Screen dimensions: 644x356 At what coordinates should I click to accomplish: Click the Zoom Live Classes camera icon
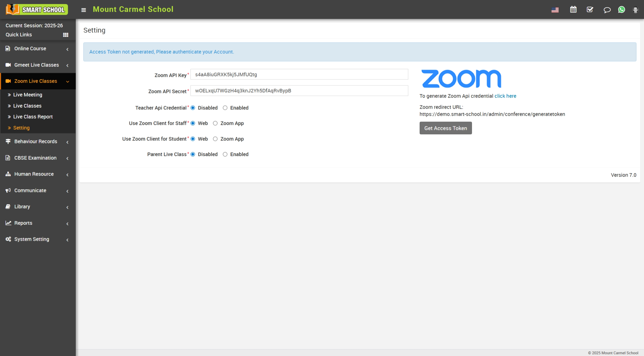(8, 81)
